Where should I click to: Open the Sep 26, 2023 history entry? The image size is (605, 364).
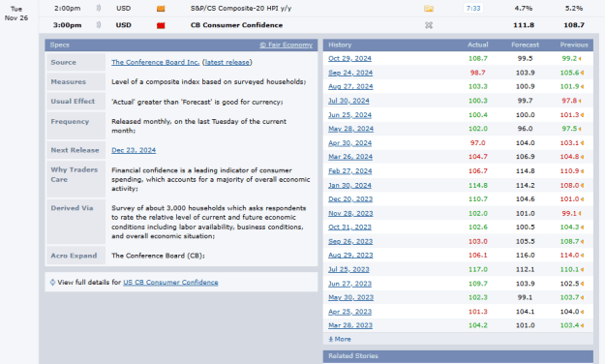[x=350, y=242]
